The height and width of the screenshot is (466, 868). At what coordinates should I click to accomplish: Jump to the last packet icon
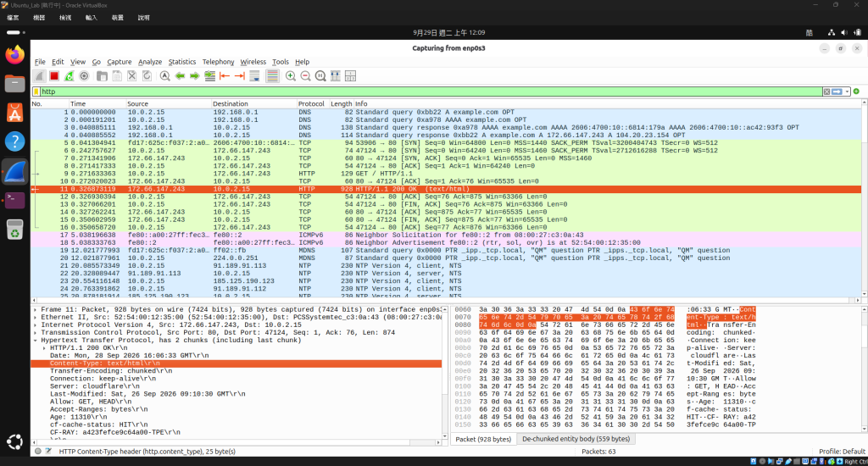coord(240,75)
